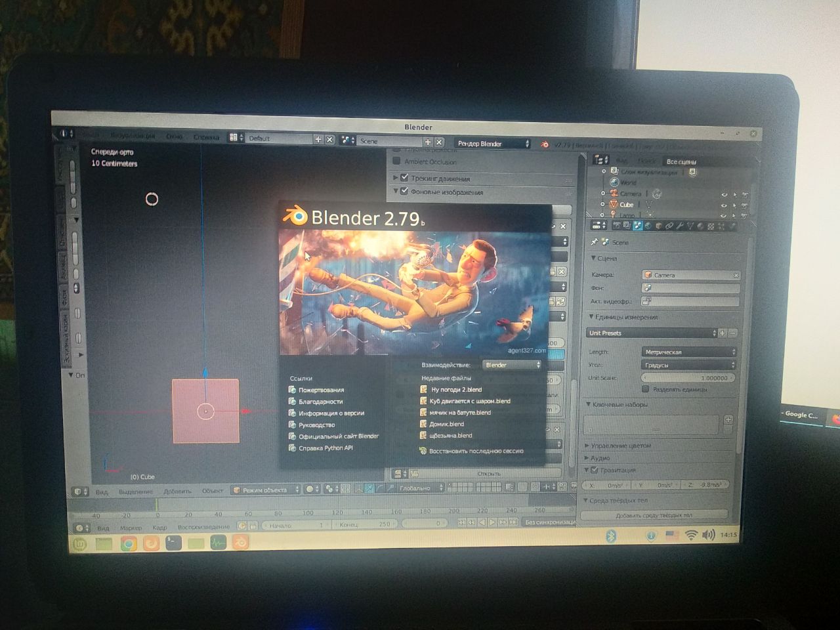Toggle the Ambient Occlusion checkbox

(x=396, y=161)
